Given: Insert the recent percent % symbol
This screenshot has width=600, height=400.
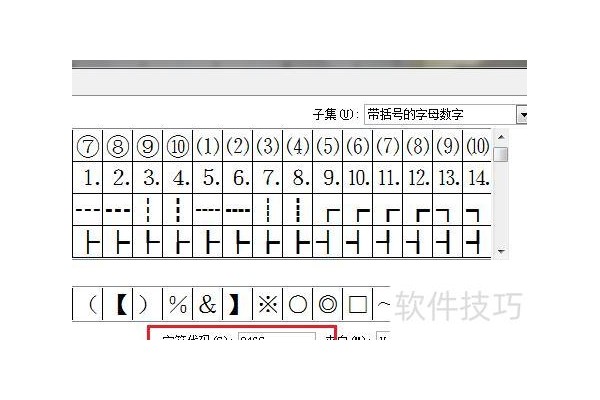Looking at the screenshot, I should [178, 304].
